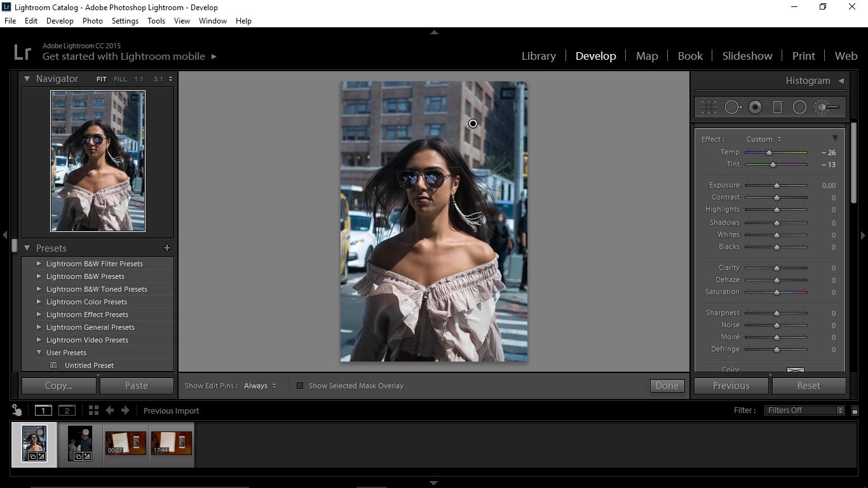This screenshot has width=868, height=488.
Task: Switch to the Library module
Action: coord(538,56)
